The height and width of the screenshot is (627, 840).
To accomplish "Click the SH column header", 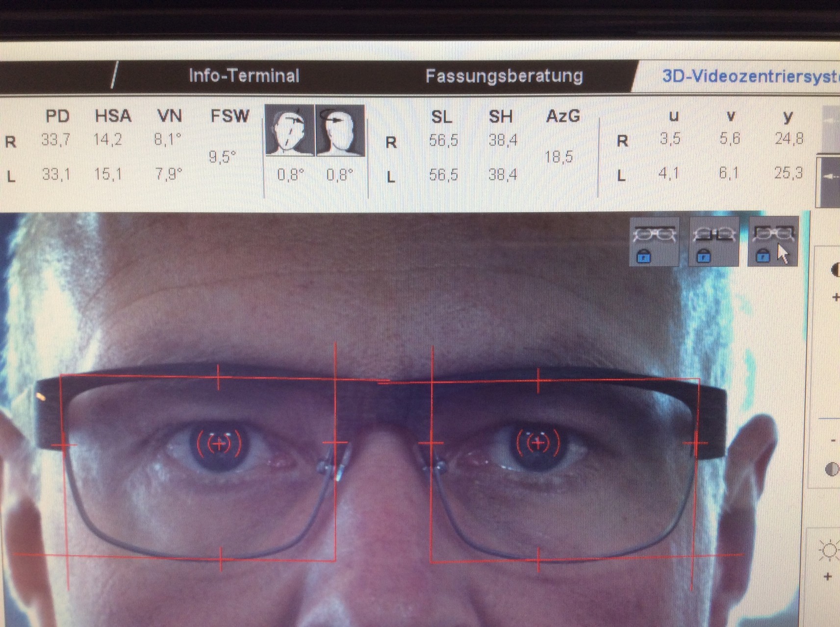I will coord(500,117).
